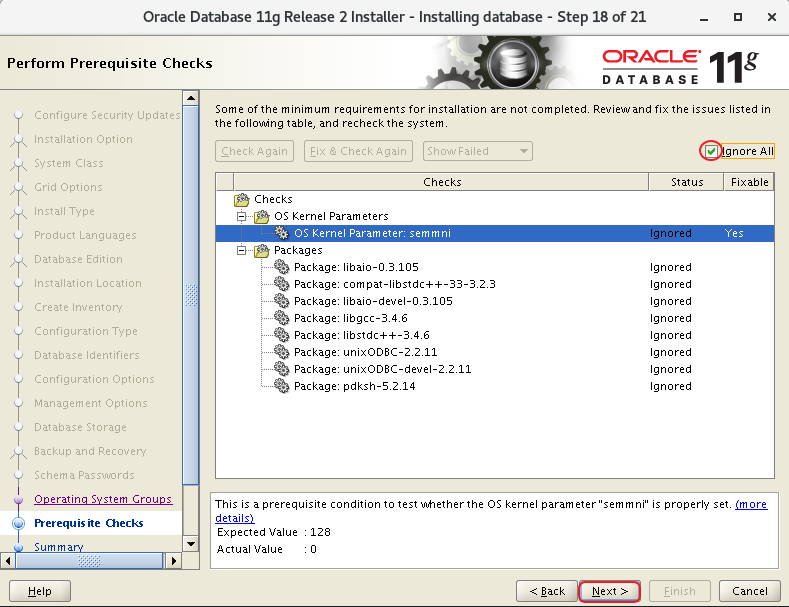Click the Schema Passwords step label
789x607 pixels.
(x=84, y=475)
